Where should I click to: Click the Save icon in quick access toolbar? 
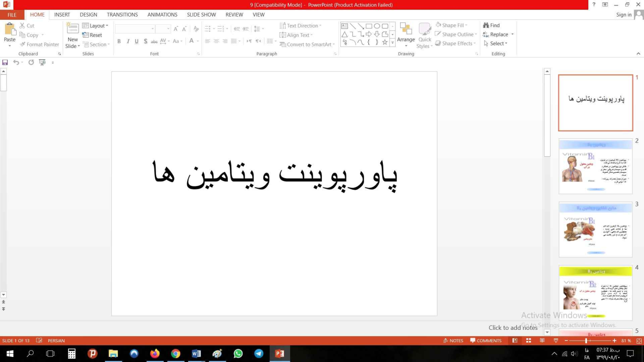[x=5, y=62]
